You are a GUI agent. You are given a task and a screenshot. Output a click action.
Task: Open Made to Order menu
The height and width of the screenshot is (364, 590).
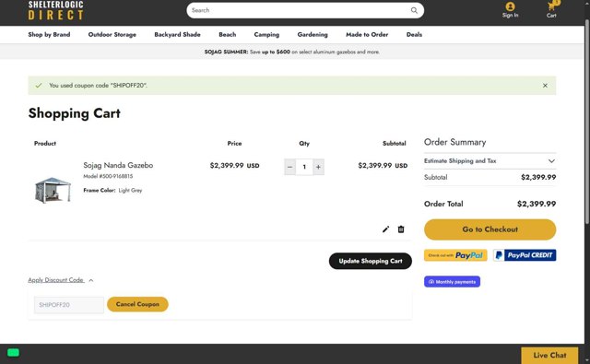tap(367, 35)
